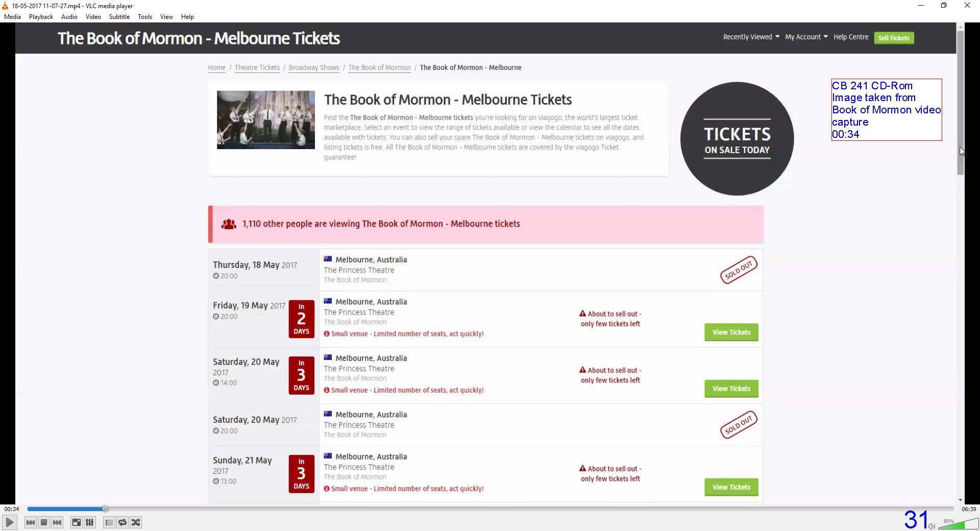Click warning triangle in Sunday row

pos(582,468)
